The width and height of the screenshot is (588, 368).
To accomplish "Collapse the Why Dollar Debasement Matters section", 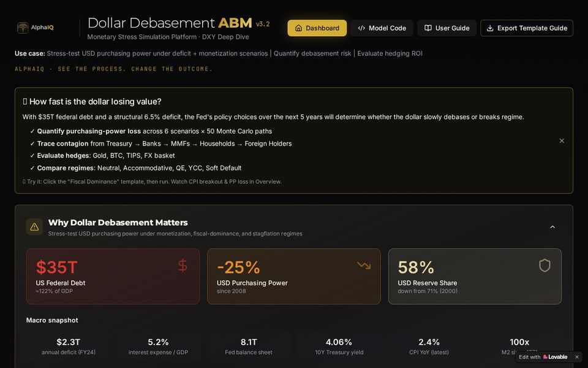I will click(x=552, y=227).
